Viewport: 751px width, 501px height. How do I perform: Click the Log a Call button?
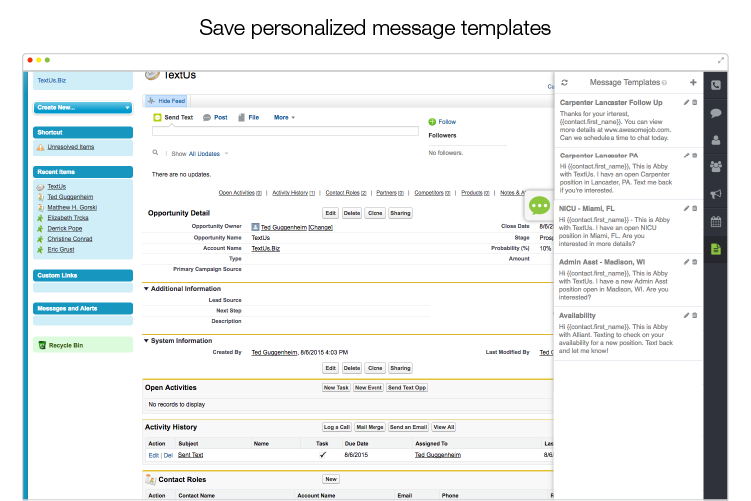pyautogui.click(x=337, y=427)
